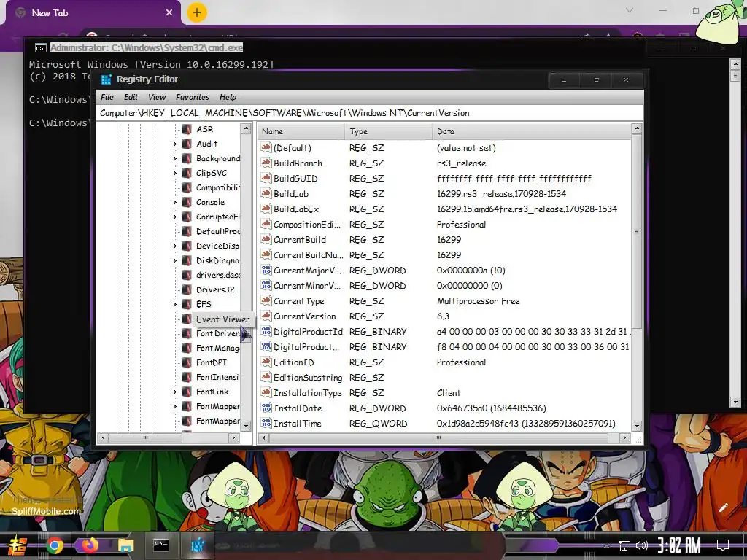Open the Help menu in Registry Editor

click(x=228, y=97)
